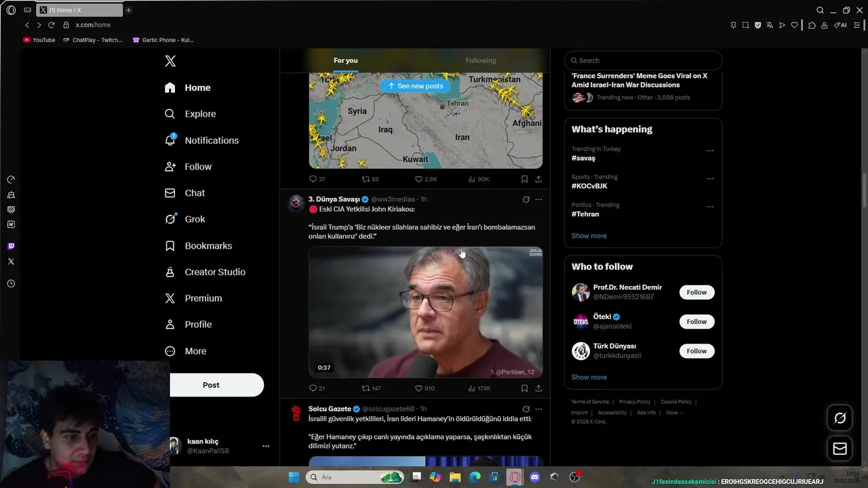Open the Privacy Policy link
This screenshot has width=868, height=488.
click(x=635, y=402)
